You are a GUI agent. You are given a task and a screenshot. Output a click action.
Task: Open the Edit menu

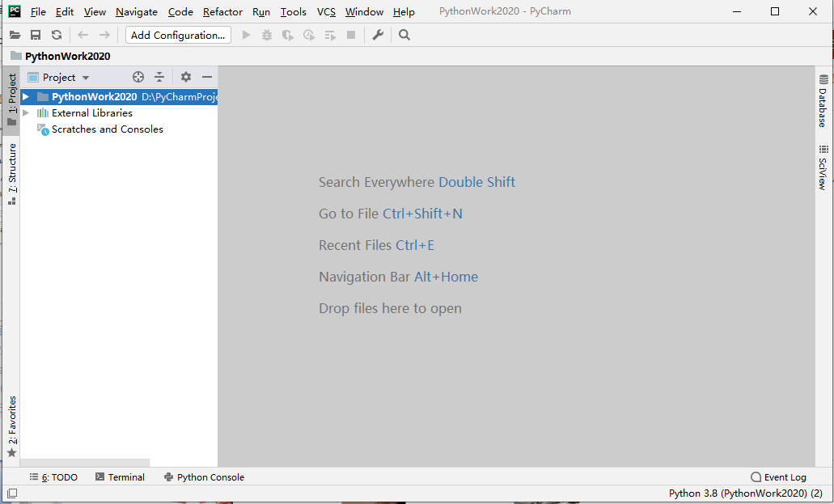pos(65,11)
